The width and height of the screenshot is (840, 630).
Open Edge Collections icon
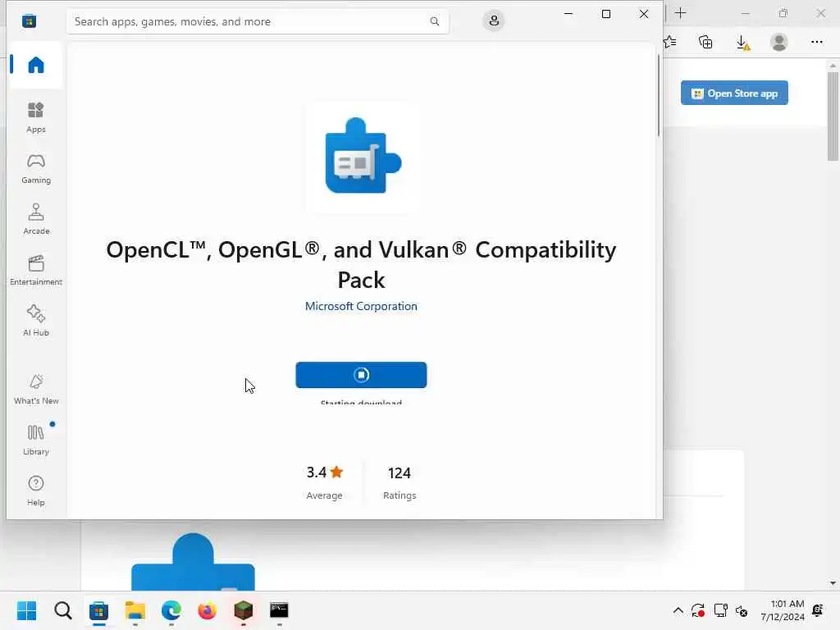pos(705,42)
